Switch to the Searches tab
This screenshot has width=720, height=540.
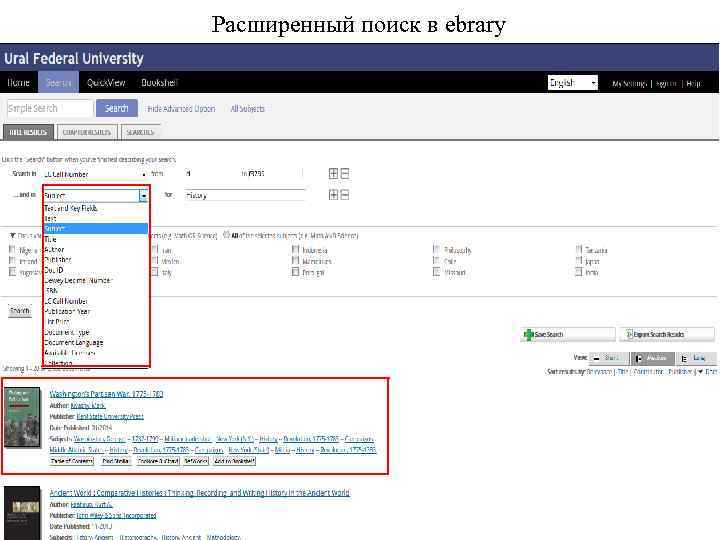(x=140, y=132)
